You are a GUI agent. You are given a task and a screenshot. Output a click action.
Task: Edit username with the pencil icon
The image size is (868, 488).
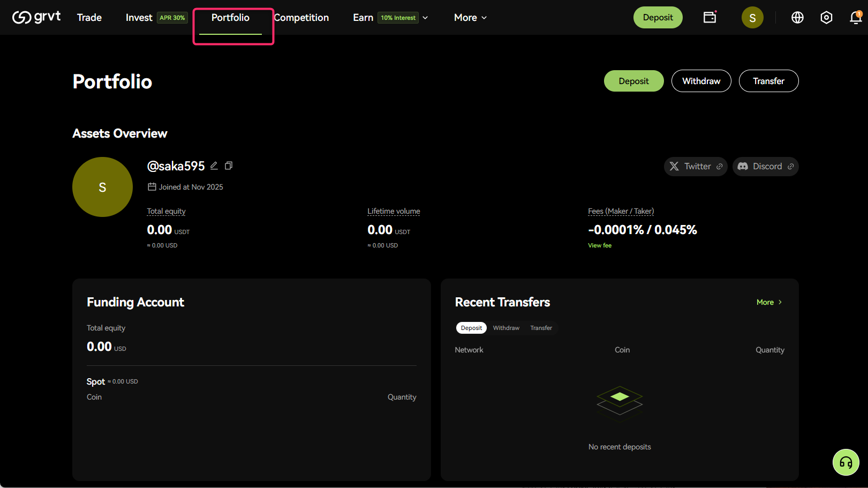point(214,166)
